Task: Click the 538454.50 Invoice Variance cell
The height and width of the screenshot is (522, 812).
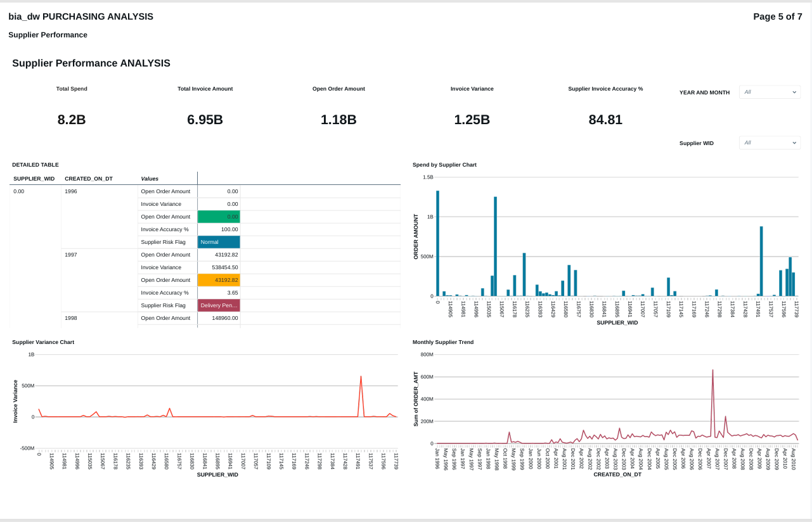Action: [219, 267]
